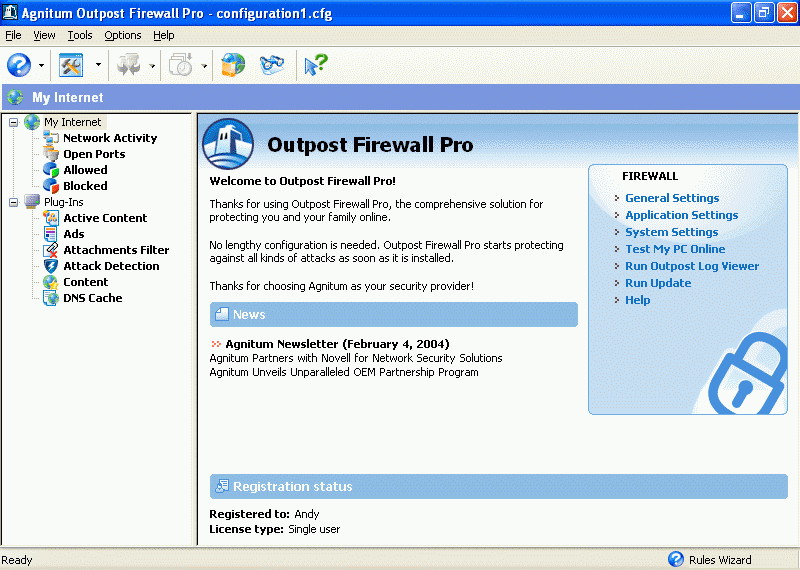Open the Agnitum Newsletter (February 4, 2004) headline
Viewport: 800px width, 570px height.
tap(337, 344)
